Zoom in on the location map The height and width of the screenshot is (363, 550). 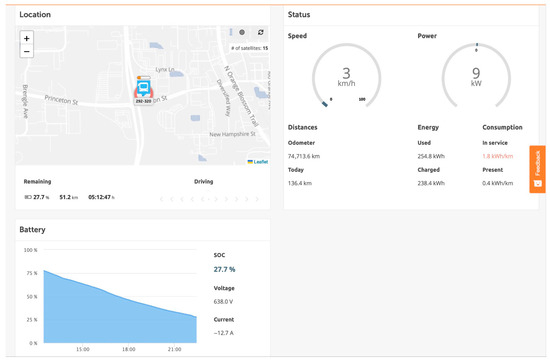27,38
